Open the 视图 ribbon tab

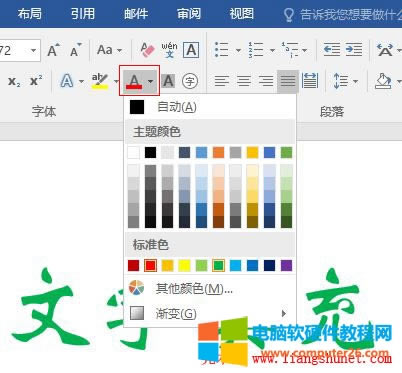(242, 14)
